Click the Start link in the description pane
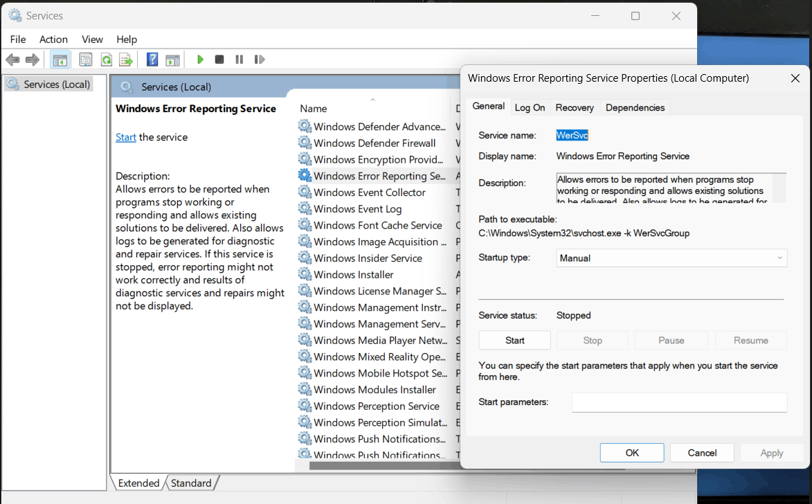Screen dimensions: 812x504 (126, 137)
